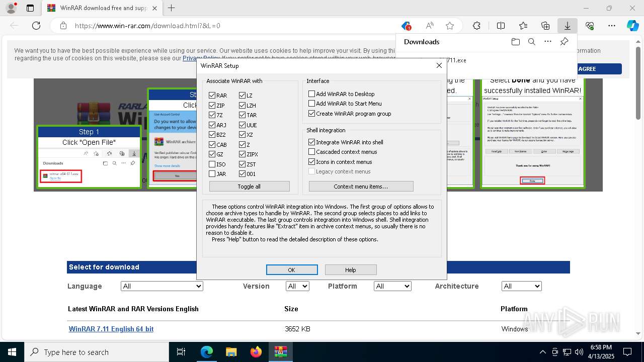Open File Explorer from taskbar

[x=231, y=352]
